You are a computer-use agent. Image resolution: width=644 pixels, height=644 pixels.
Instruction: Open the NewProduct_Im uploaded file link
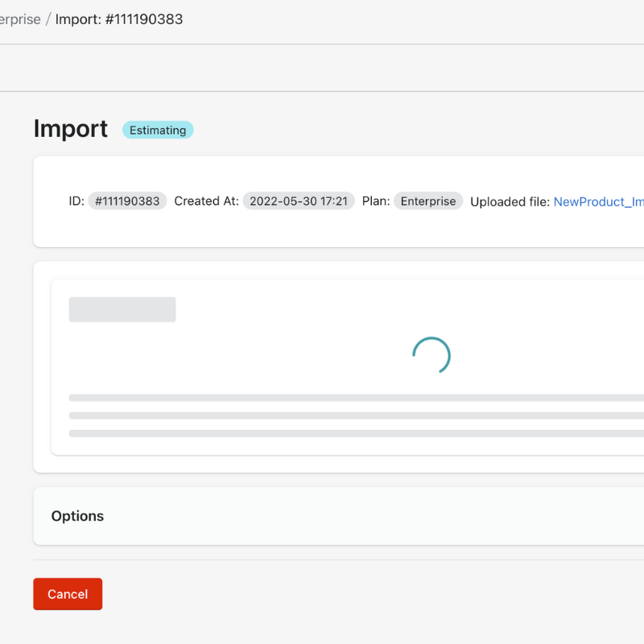coord(598,201)
